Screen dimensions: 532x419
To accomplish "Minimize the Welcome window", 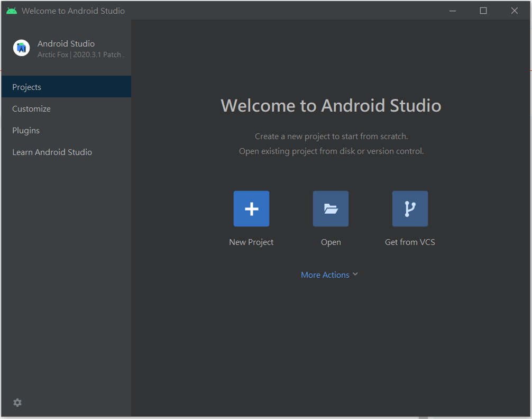I will pyautogui.click(x=452, y=11).
